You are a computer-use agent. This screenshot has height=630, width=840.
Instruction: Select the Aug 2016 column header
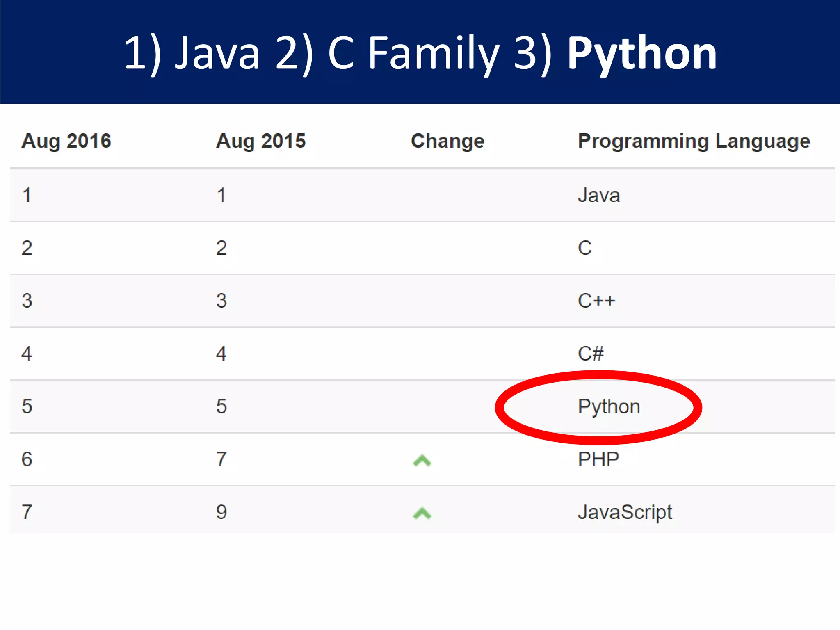click(66, 141)
